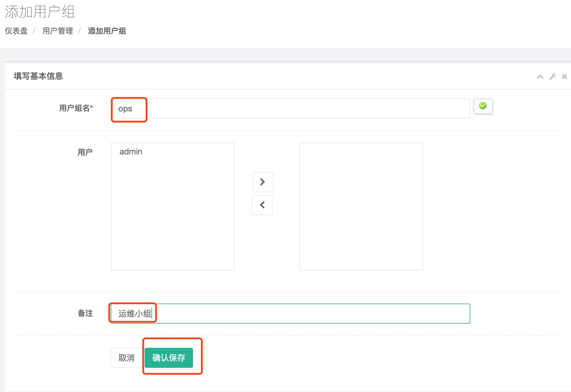
Task: Move selected user right with arrow button
Action: coord(263,182)
